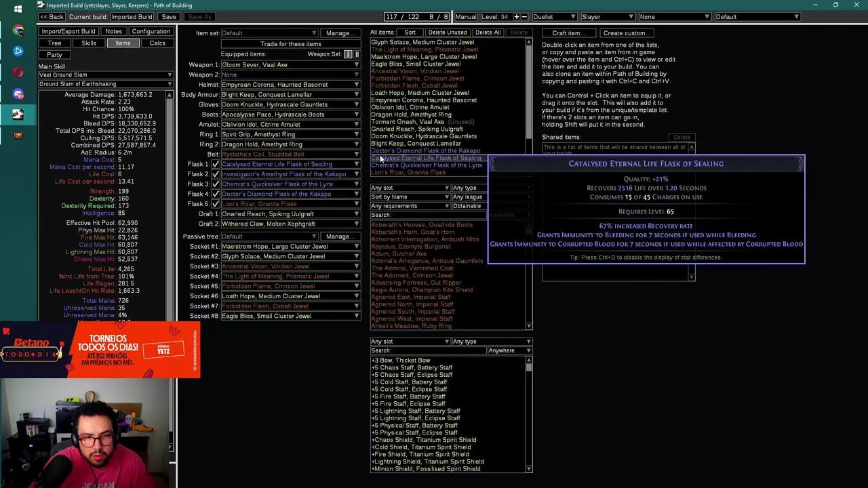Image resolution: width=868 pixels, height=488 pixels.
Task: Open the Slayer ascendancy dropdown
Action: pyautogui.click(x=608, y=16)
